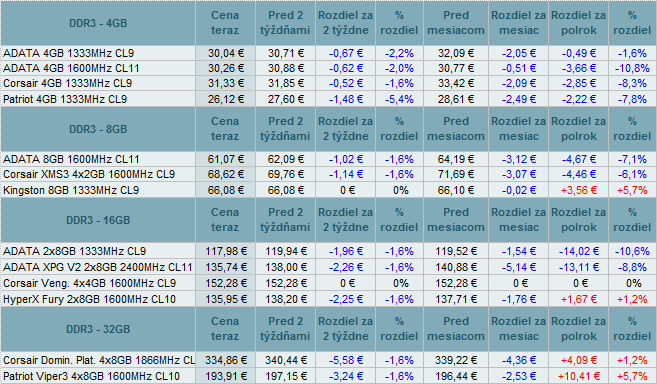Click HyperX Fury 2x8GB current price 135,95 €

point(225,299)
